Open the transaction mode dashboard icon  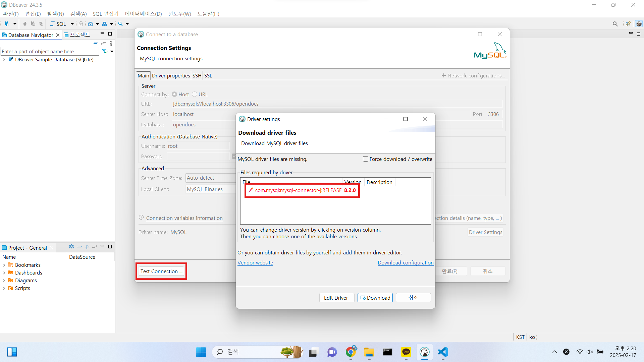click(x=91, y=24)
